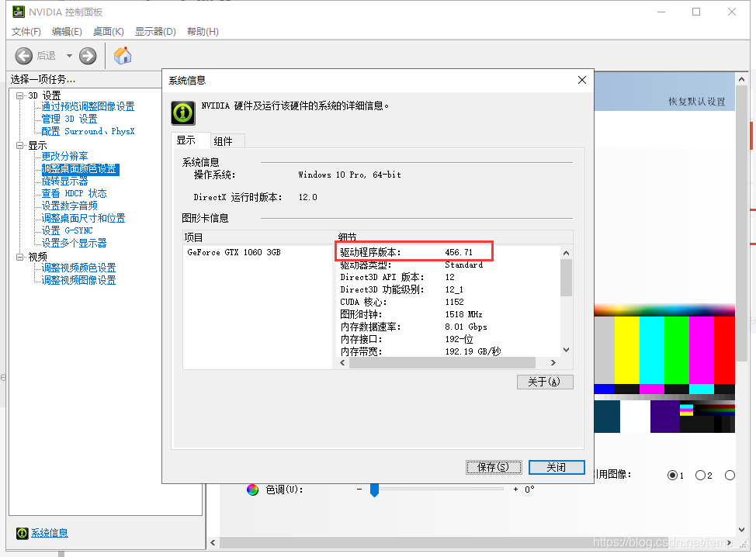Open 旋转显示器 task
The image size is (756, 557).
[x=64, y=182]
